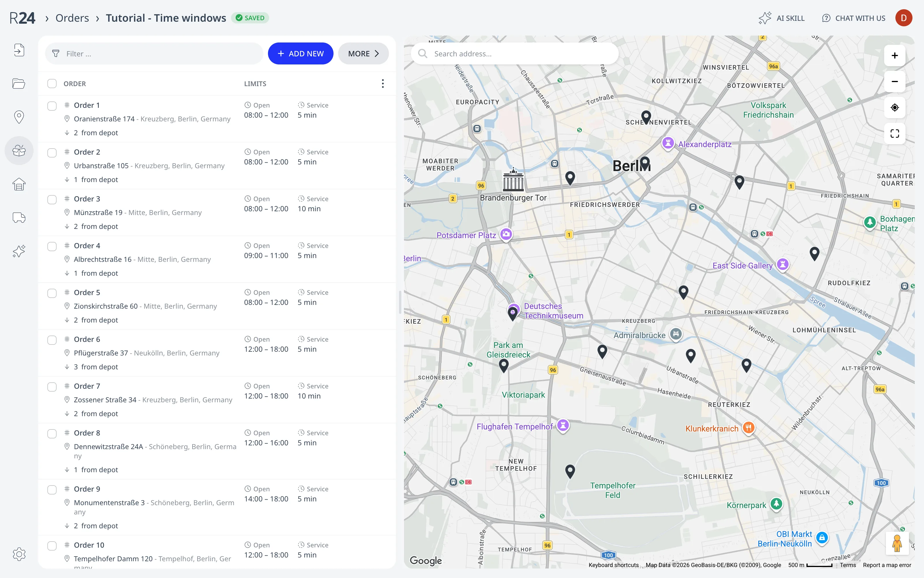
Task: Click the Street View pegman icon
Action: pyautogui.click(x=897, y=543)
